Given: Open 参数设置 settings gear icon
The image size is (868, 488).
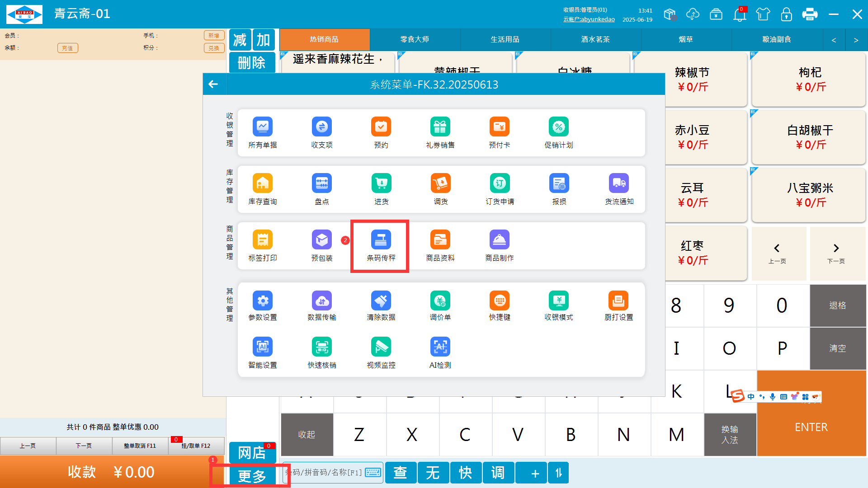Looking at the screenshot, I should pyautogui.click(x=263, y=301).
